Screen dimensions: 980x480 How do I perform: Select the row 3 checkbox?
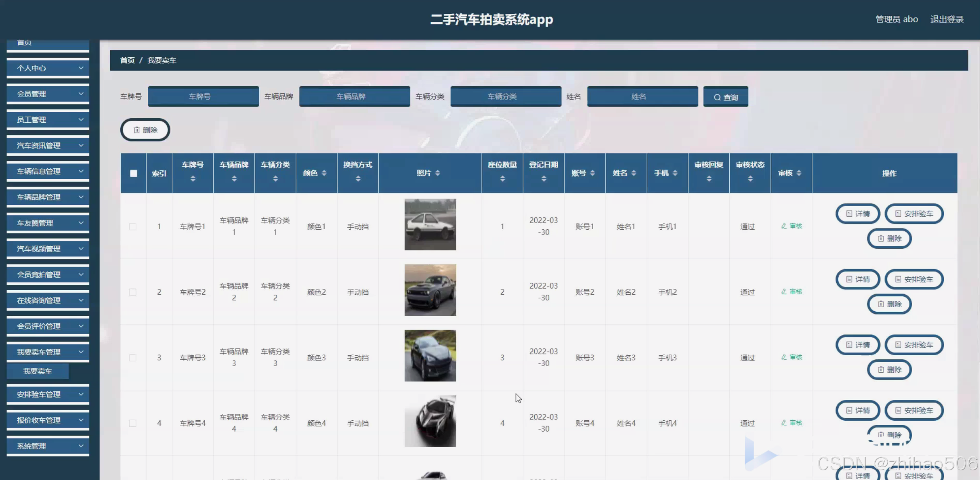click(x=132, y=358)
